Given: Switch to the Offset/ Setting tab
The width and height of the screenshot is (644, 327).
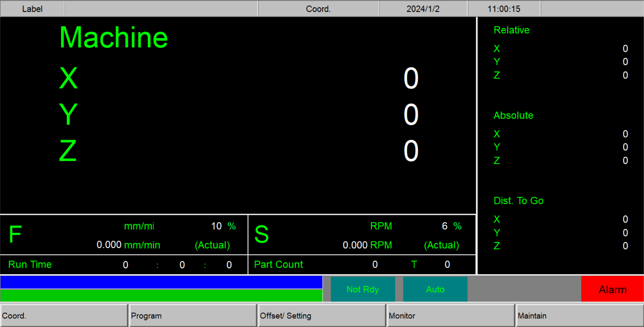Looking at the screenshot, I should [322, 316].
